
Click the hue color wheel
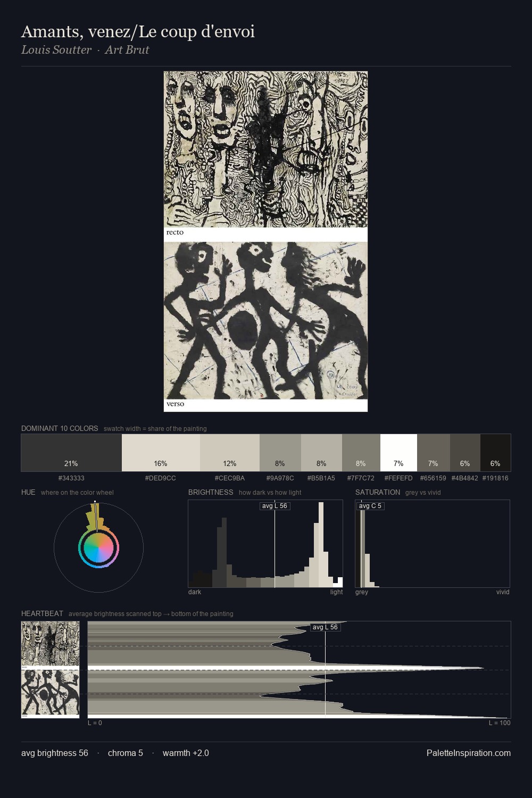(x=98, y=547)
